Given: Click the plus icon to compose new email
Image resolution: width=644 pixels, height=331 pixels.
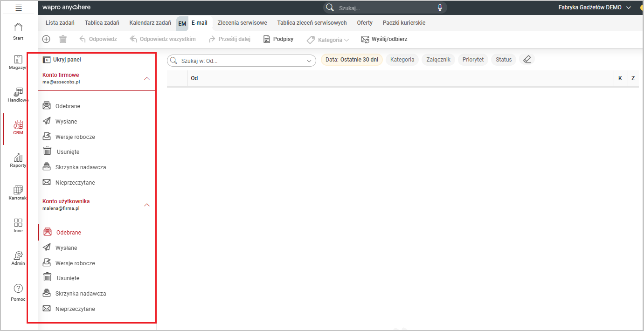Looking at the screenshot, I should [x=46, y=39].
